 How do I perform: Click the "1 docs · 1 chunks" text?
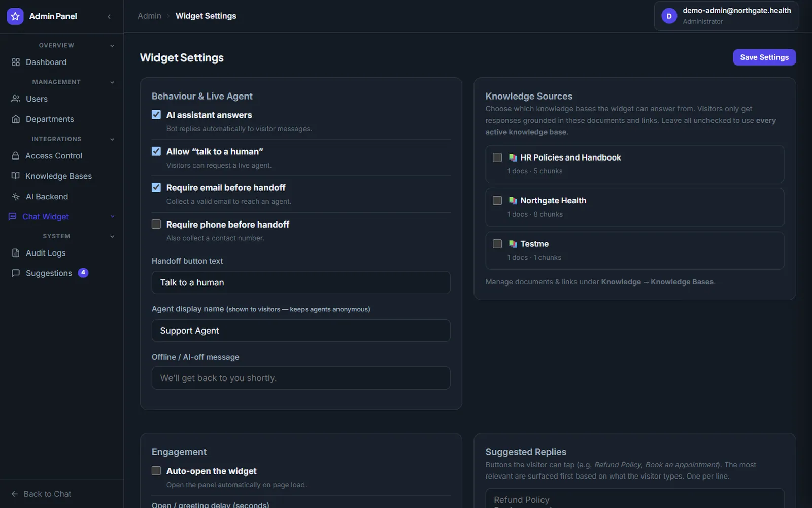[x=534, y=258]
